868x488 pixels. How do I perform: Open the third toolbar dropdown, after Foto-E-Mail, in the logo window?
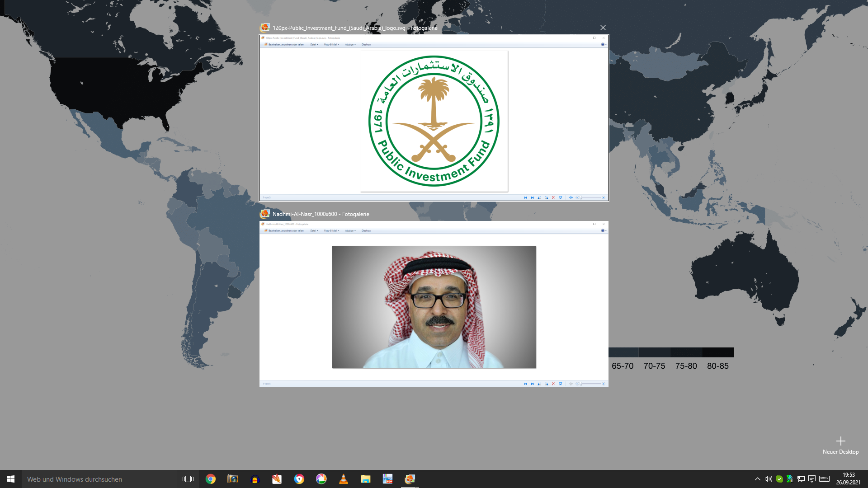click(350, 45)
